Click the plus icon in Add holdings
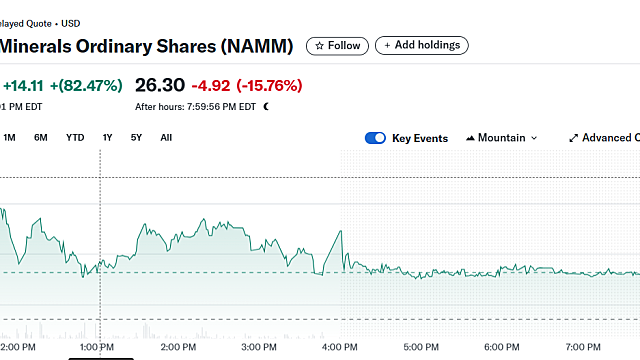Viewport: 640px width, 360px height. click(387, 45)
